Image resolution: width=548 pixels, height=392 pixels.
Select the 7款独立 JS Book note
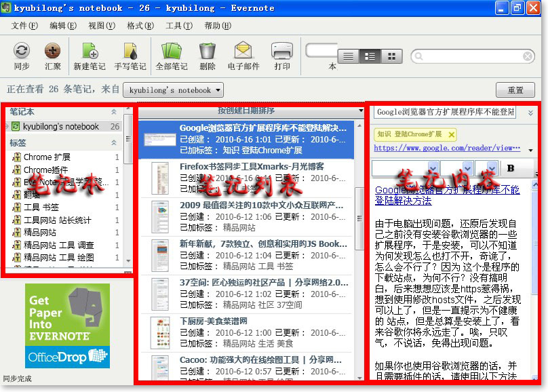tap(246, 256)
